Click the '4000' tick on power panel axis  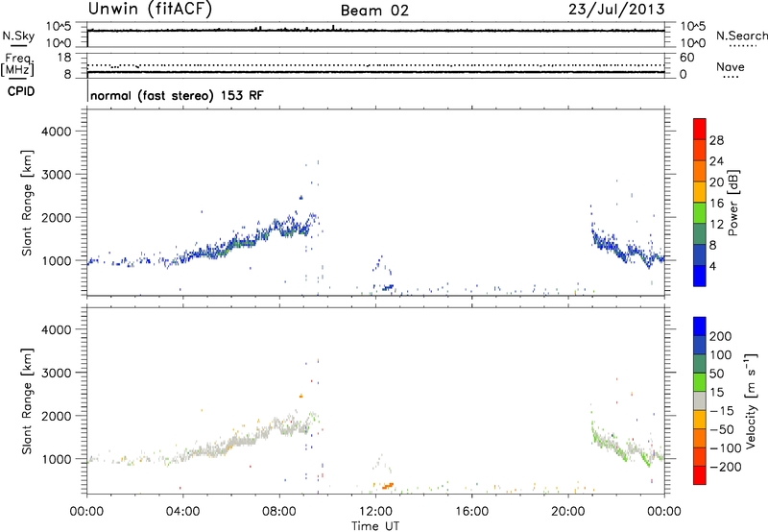(57, 132)
